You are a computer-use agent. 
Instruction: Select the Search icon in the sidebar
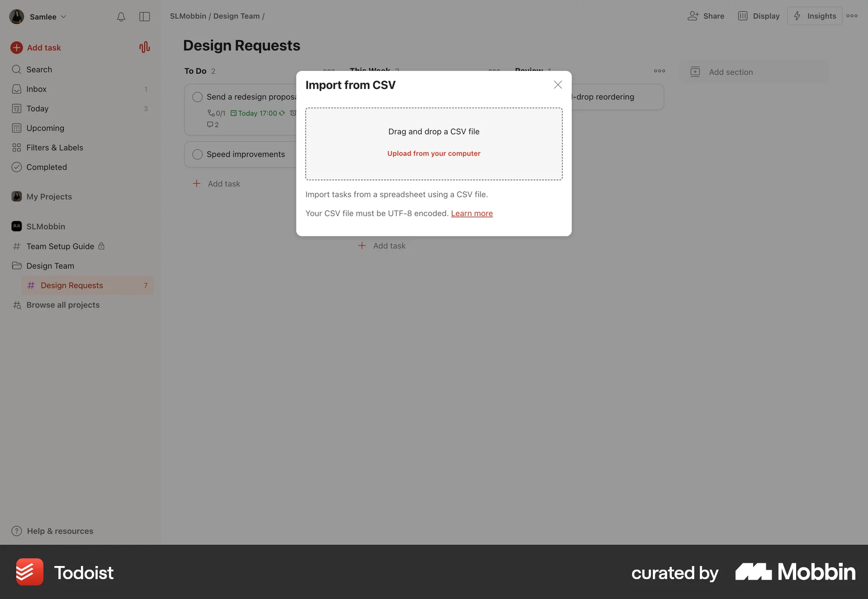[16, 69]
